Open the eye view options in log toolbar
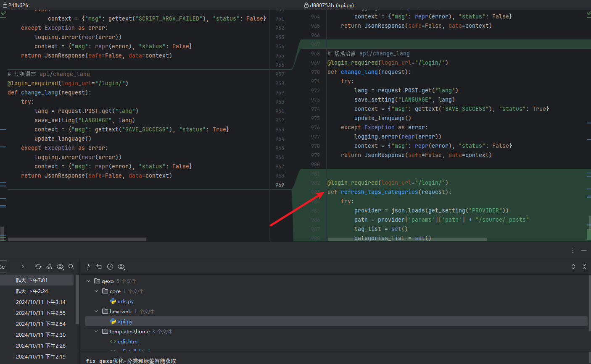Viewport: 591px width, 364px height. tap(60, 267)
